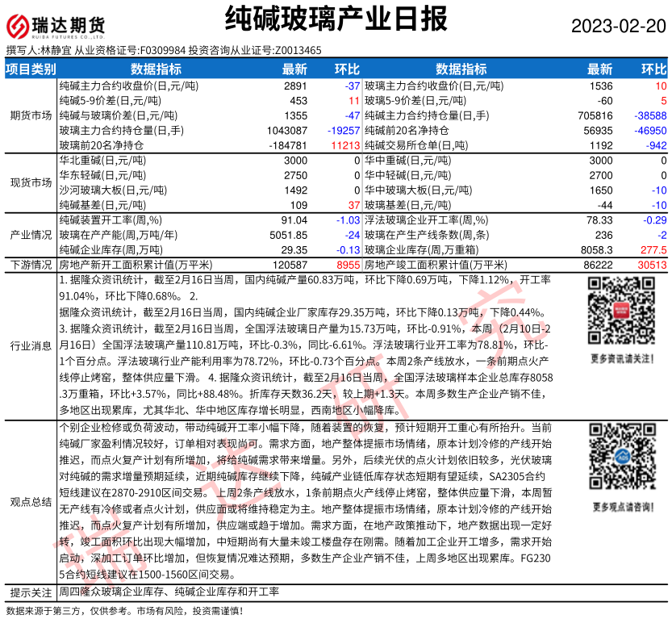Click the 玻璃主力合约收盘价 value 1536
Image resolution: width=672 pixels, height=619 pixels.
point(600,86)
